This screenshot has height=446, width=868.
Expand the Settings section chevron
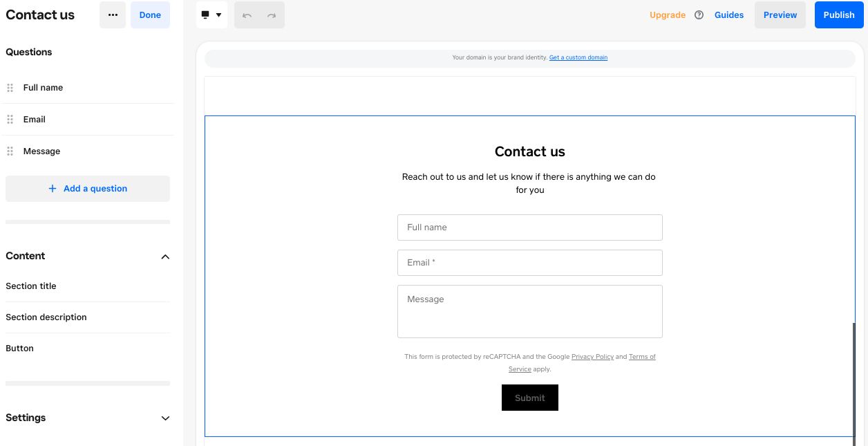[x=165, y=418]
